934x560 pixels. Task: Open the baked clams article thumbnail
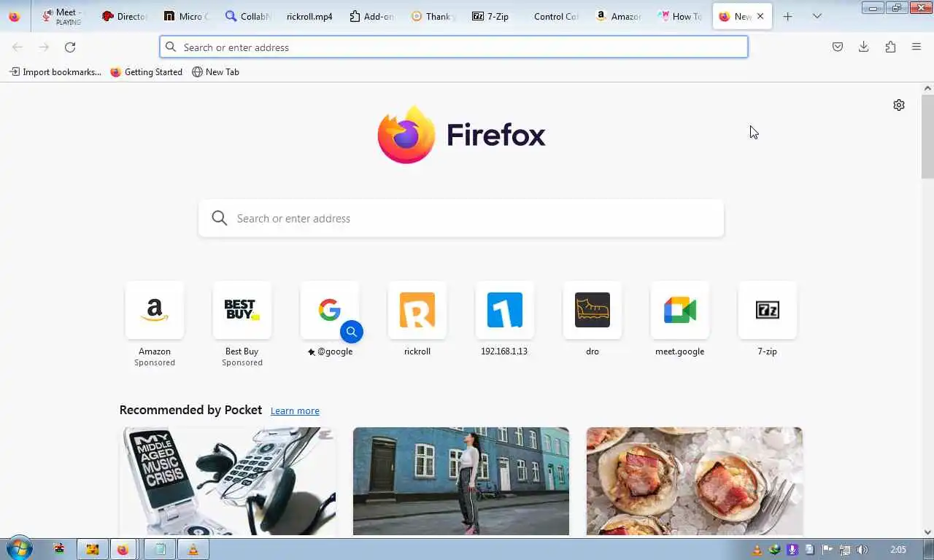coord(695,481)
